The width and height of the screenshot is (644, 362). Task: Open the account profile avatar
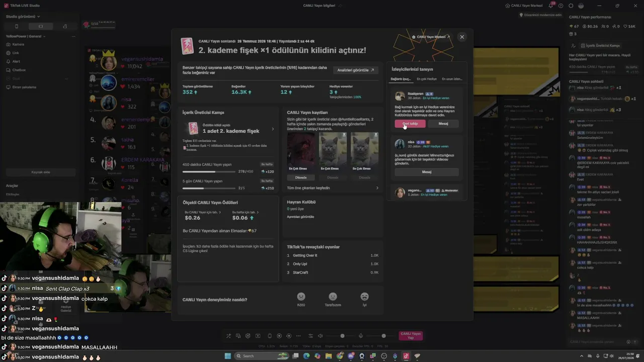pos(581,6)
